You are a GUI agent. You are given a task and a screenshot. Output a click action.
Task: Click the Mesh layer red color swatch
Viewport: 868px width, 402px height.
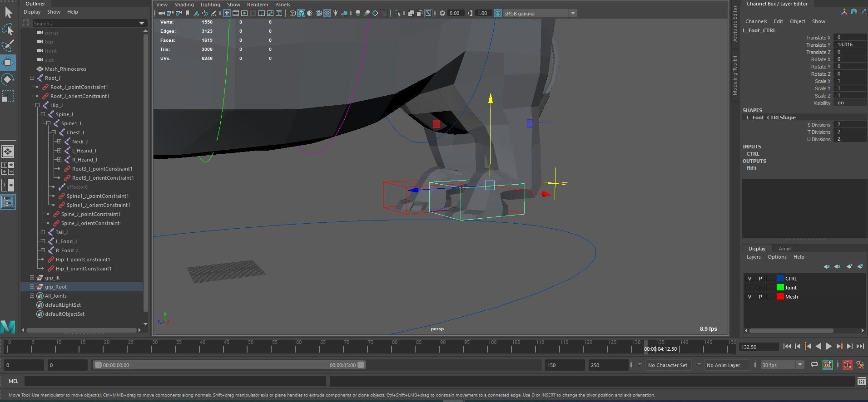tap(780, 297)
